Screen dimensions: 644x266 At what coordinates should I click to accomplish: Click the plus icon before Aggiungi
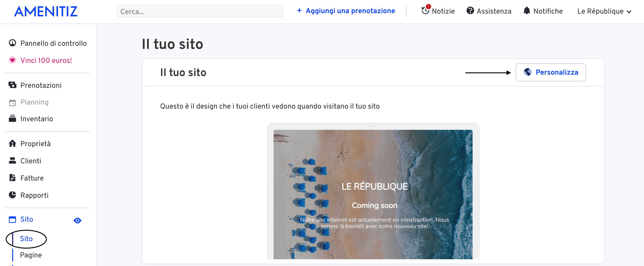point(299,10)
